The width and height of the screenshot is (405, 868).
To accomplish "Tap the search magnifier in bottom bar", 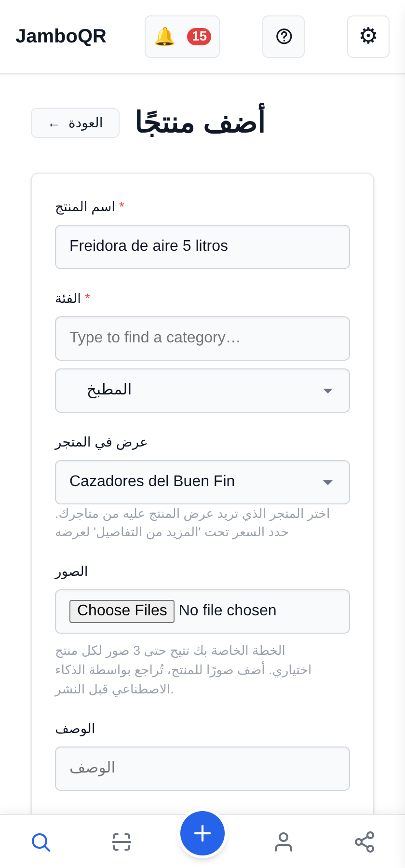I will 40,842.
